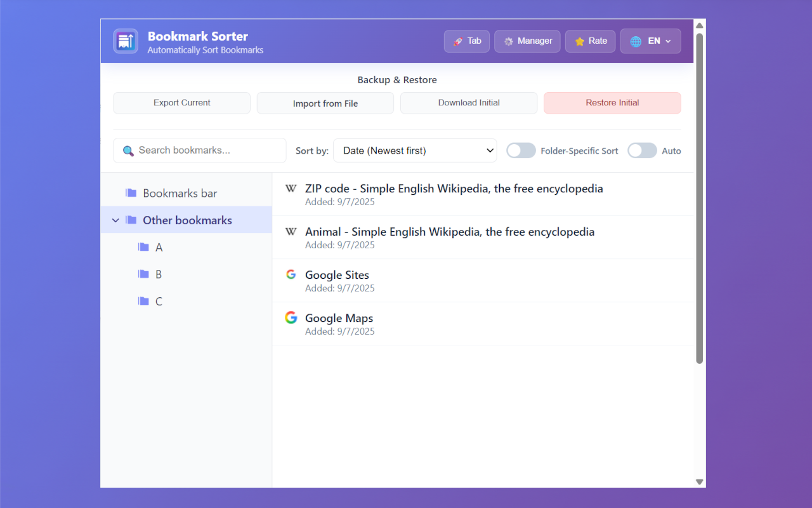
Task: Open the Tab view button
Action: [x=466, y=41]
